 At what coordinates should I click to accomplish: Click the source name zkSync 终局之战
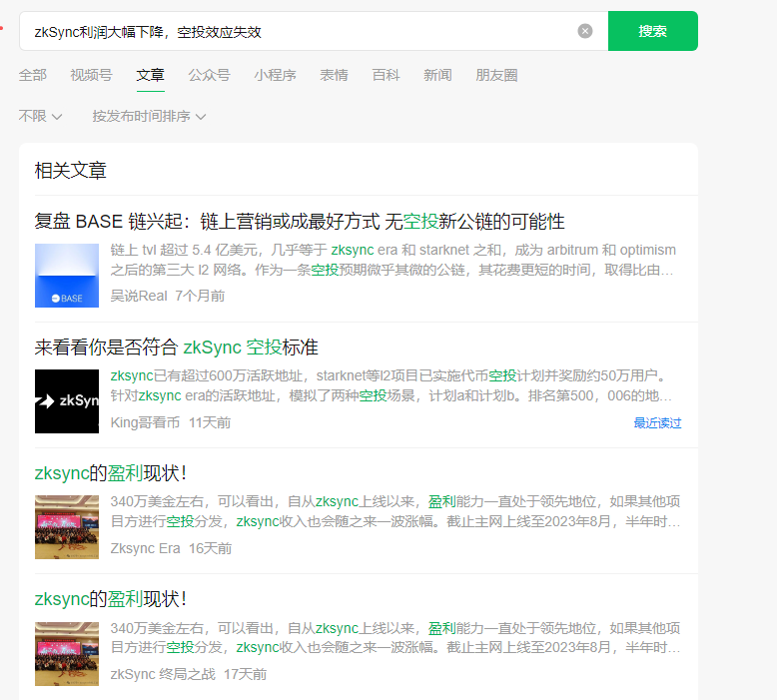click(x=163, y=674)
